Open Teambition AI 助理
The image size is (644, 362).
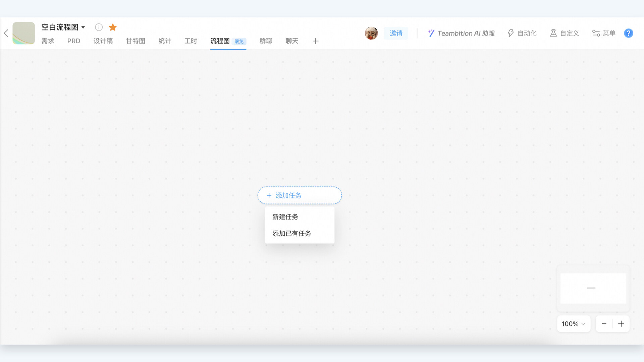[461, 33]
